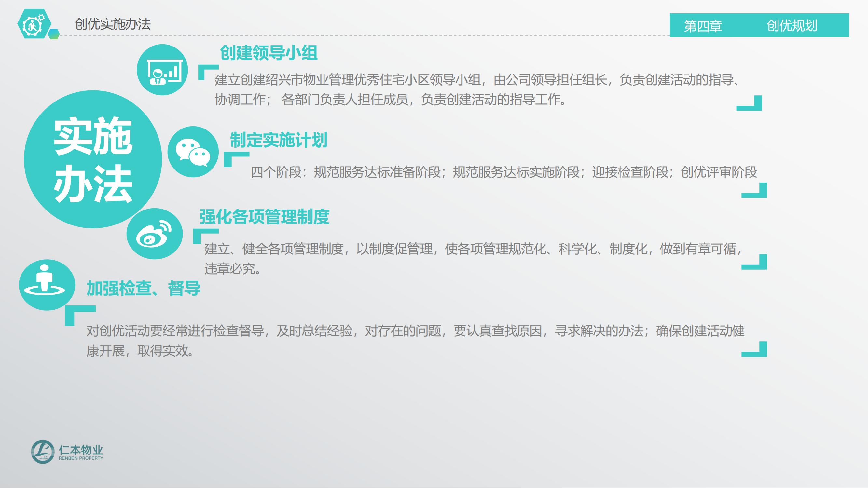Click the person location icon circle
Viewport: 868px width, 488px height.
pos(47,285)
